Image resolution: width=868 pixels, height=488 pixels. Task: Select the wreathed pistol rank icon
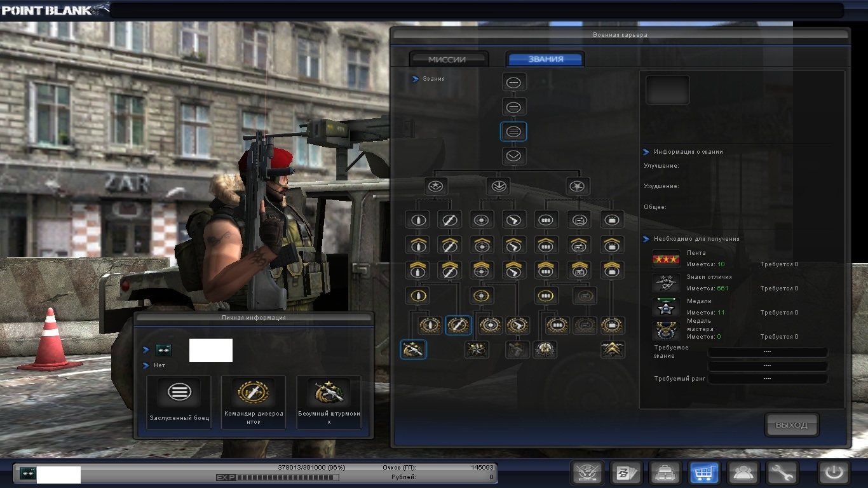pos(517,325)
